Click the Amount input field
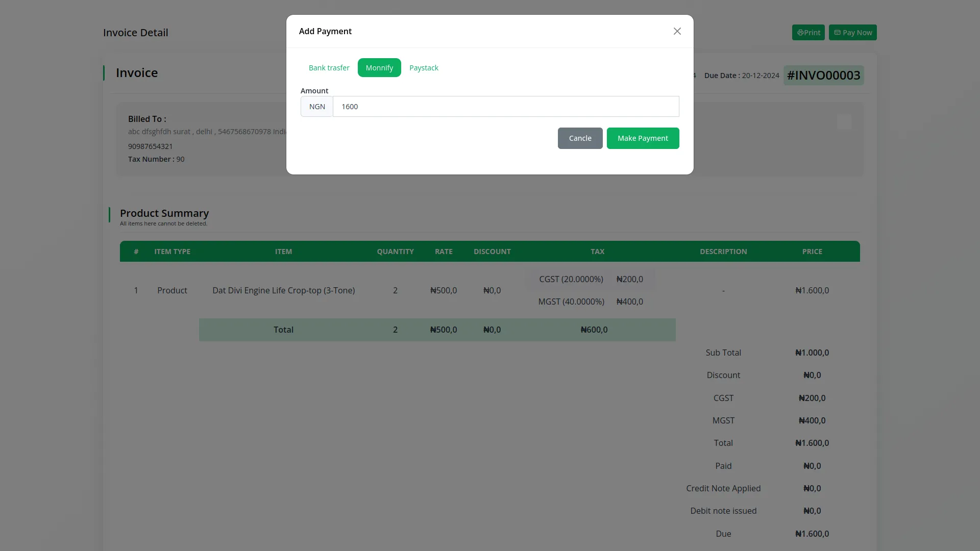This screenshot has width=980, height=551. click(x=505, y=107)
